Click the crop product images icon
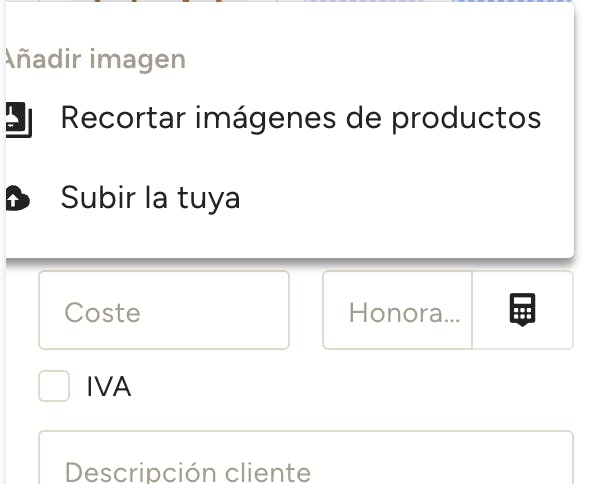Screen dimensions: 606x484 point(18,119)
